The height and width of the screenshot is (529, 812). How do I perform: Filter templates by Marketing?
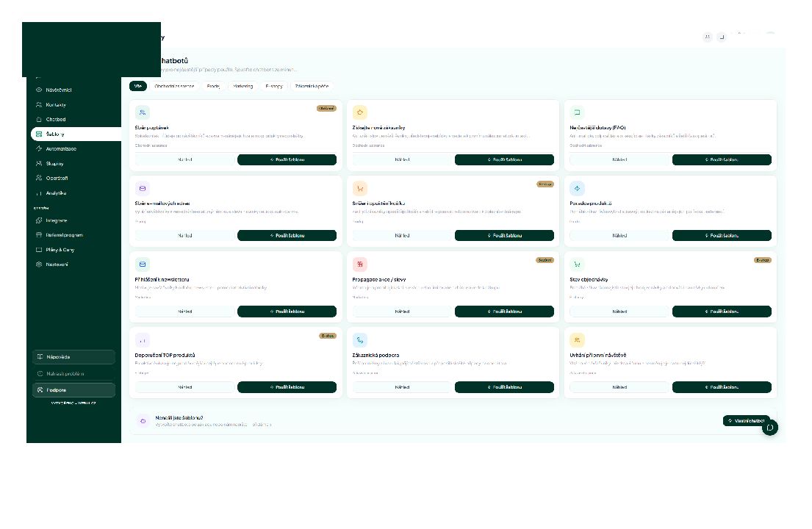click(x=243, y=87)
